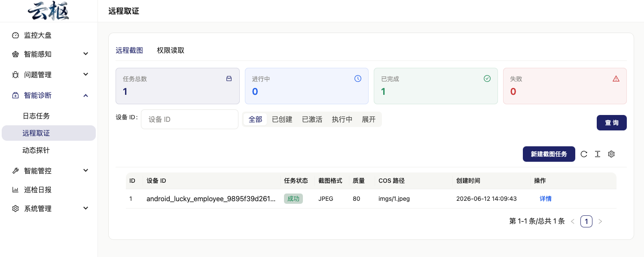Viewport: 644px width, 257px height.
Task: Click the 监控大盘 dashboard icon
Action: [x=15, y=36]
